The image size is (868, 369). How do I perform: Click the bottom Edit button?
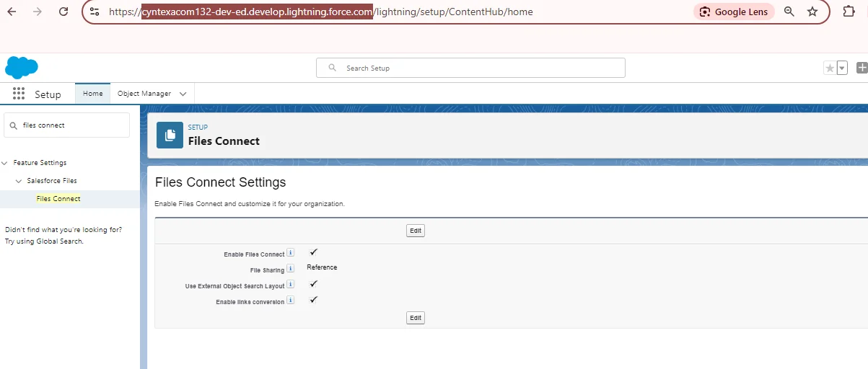(x=416, y=318)
